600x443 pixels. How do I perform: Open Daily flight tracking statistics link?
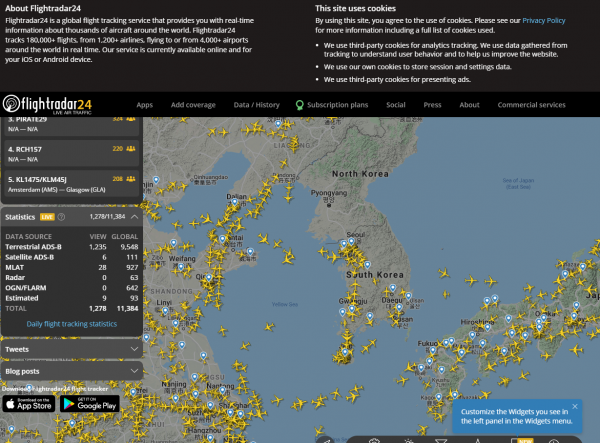(x=72, y=324)
